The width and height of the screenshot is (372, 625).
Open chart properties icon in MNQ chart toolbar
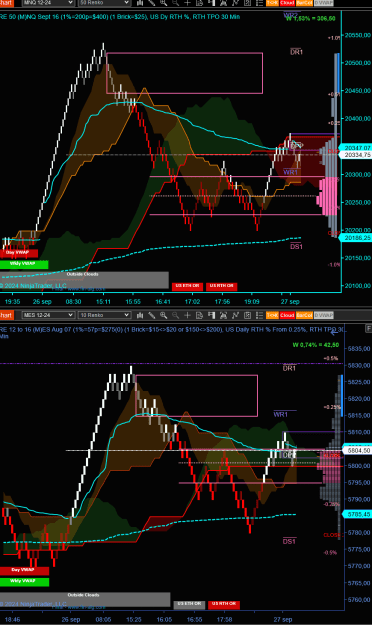248,3
